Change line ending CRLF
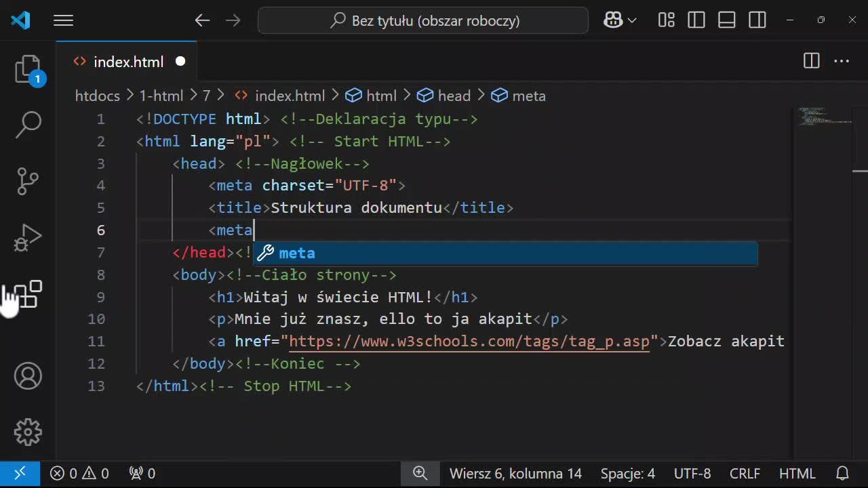Viewport: 868px width, 488px height. click(x=745, y=474)
